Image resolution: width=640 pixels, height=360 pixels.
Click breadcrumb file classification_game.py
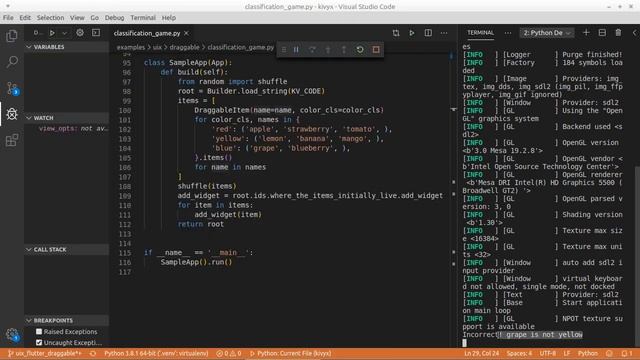point(241,47)
